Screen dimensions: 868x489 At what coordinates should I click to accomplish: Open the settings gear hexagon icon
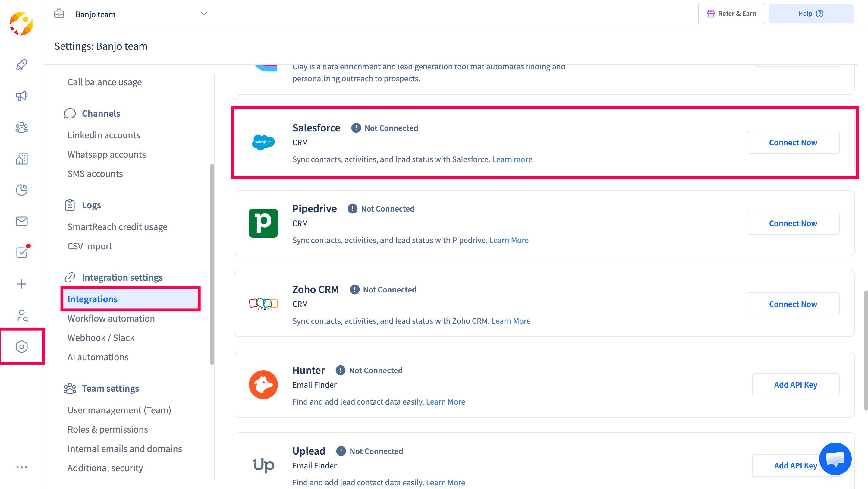22,346
